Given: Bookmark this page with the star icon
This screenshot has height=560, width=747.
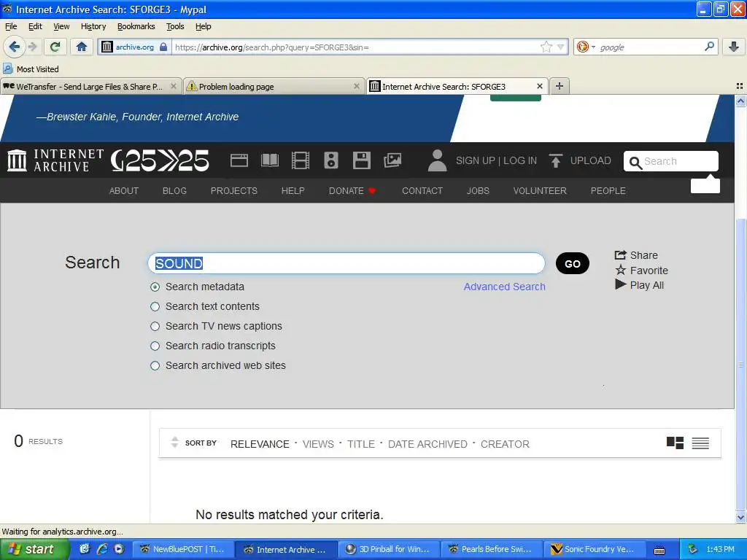Looking at the screenshot, I should pos(546,47).
